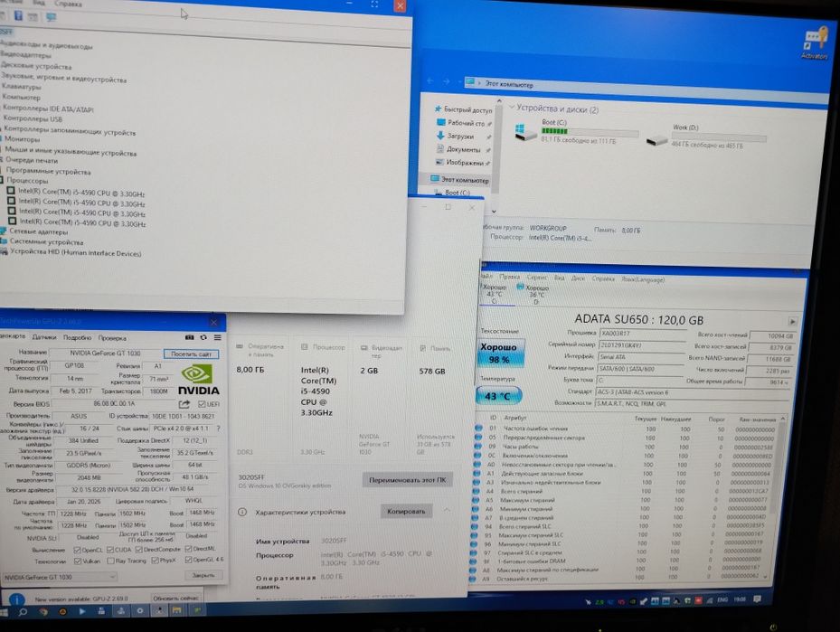Image resolution: width=840 pixels, height=632 pixels.
Task: Click the Хорошо 98 % health status button
Action: (x=499, y=353)
